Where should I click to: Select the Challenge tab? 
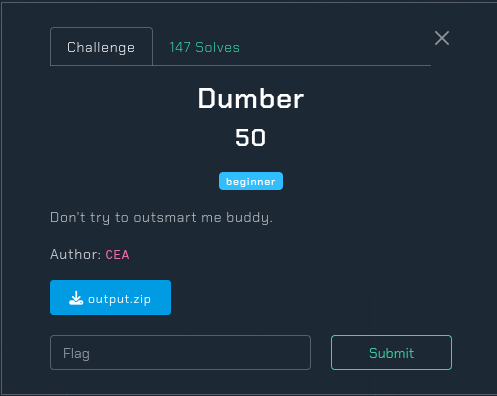[x=101, y=47]
